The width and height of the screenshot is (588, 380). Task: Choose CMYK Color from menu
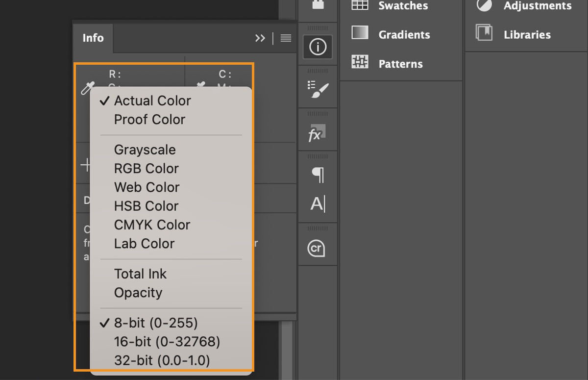pyautogui.click(x=152, y=225)
